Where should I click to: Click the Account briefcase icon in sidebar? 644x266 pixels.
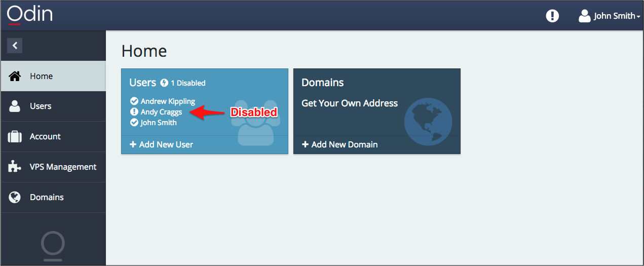[x=15, y=137]
